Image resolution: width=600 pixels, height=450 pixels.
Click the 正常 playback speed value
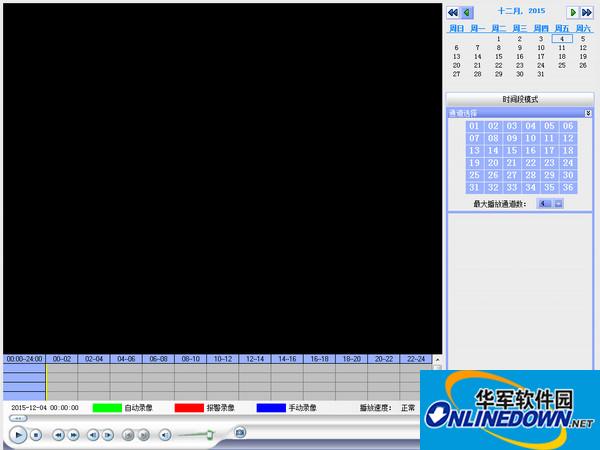408,408
